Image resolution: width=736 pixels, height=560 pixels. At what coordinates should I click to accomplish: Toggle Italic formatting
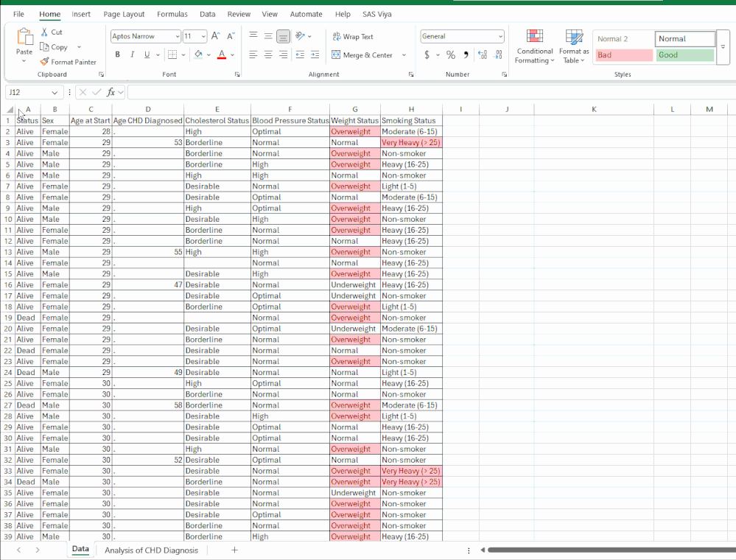coord(133,55)
